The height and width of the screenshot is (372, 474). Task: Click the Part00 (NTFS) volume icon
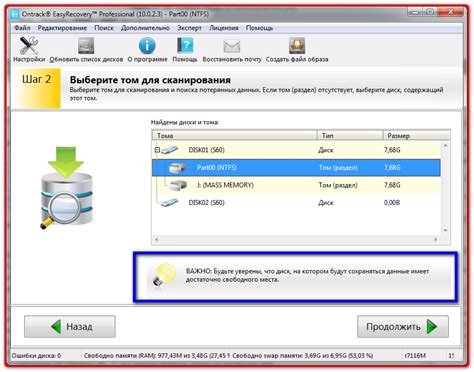(x=178, y=168)
